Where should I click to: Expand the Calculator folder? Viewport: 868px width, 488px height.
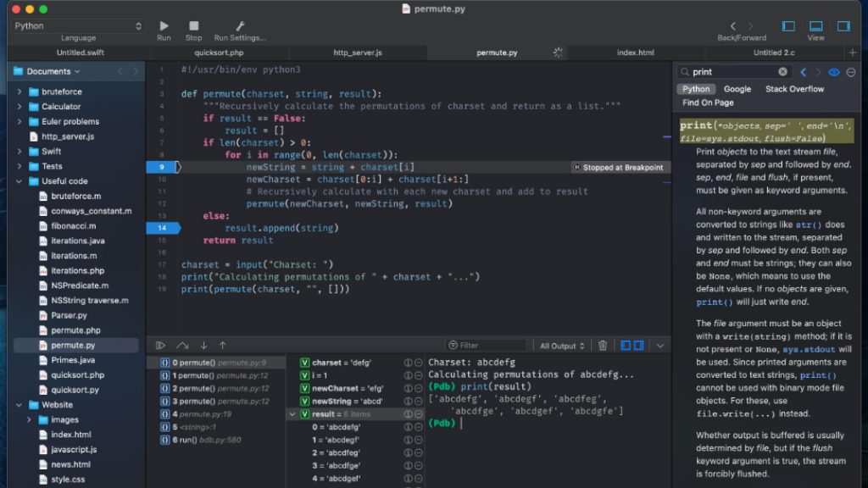(x=19, y=107)
